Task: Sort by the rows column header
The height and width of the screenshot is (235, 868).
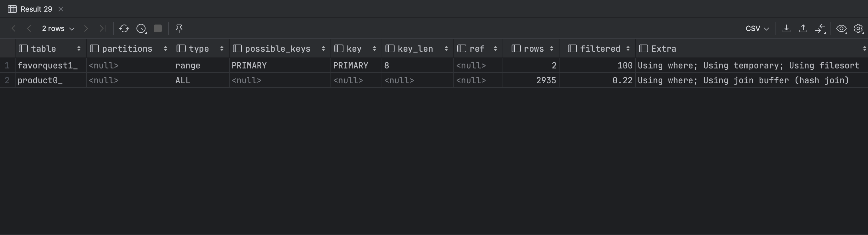Action: click(531, 49)
